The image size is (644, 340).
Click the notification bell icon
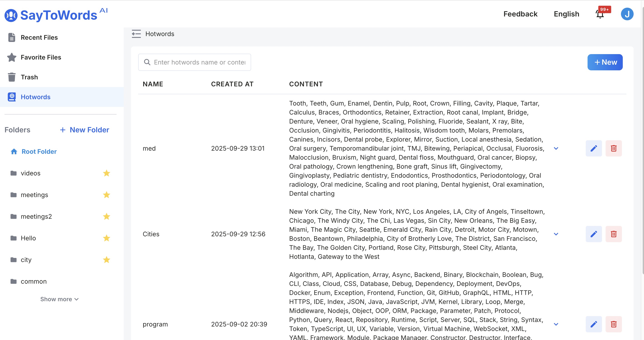click(x=600, y=14)
